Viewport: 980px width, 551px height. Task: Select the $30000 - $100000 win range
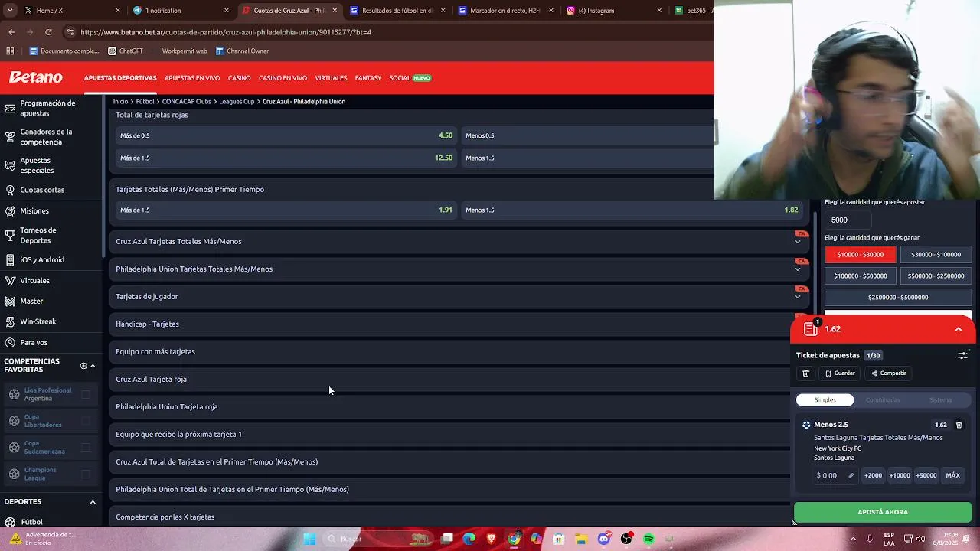point(936,255)
